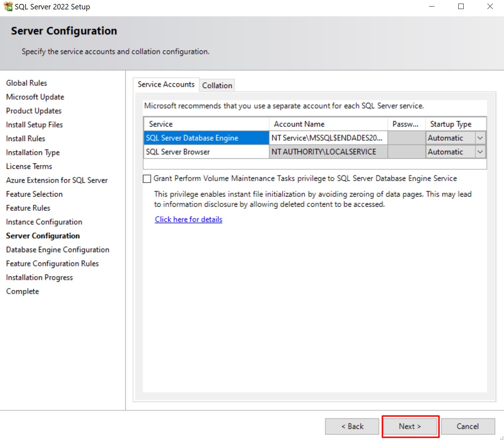Minimize the SQL Server 2022 Setup window
504x440 pixels.
[x=432, y=6]
